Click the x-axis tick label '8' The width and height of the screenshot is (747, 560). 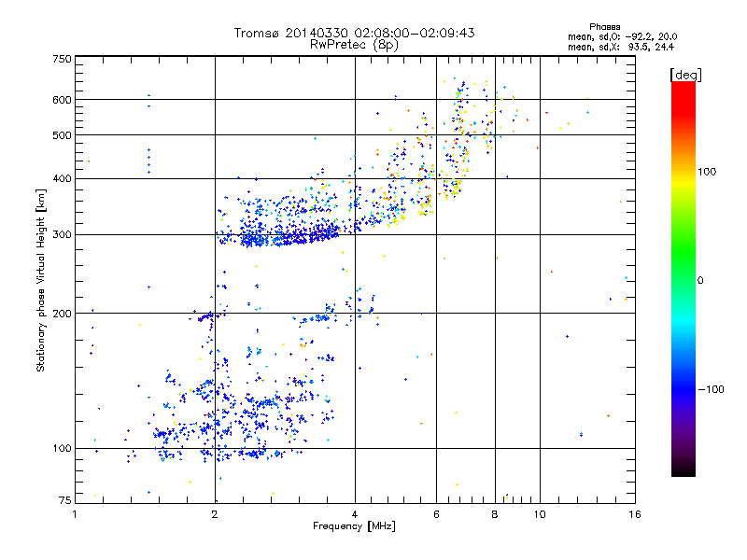point(495,514)
